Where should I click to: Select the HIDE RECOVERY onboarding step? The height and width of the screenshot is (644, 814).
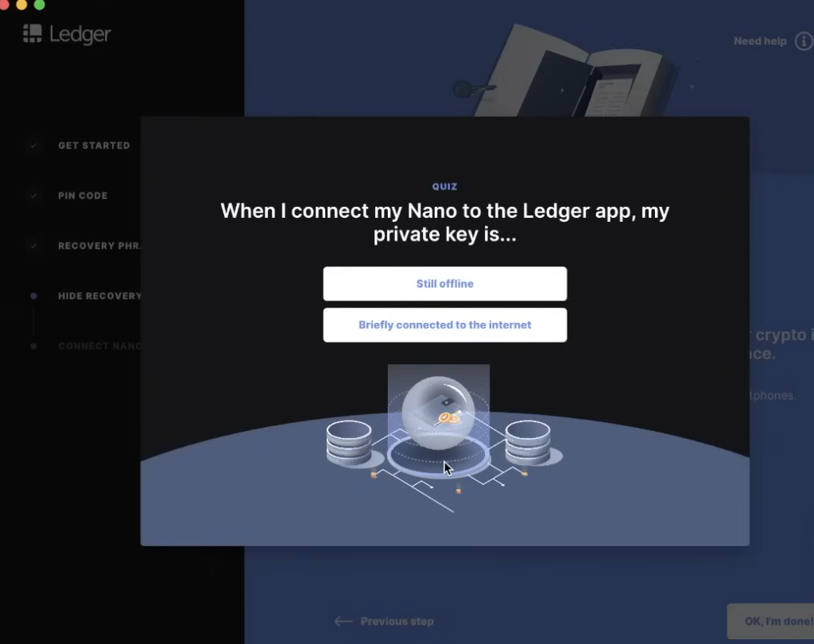tap(99, 296)
